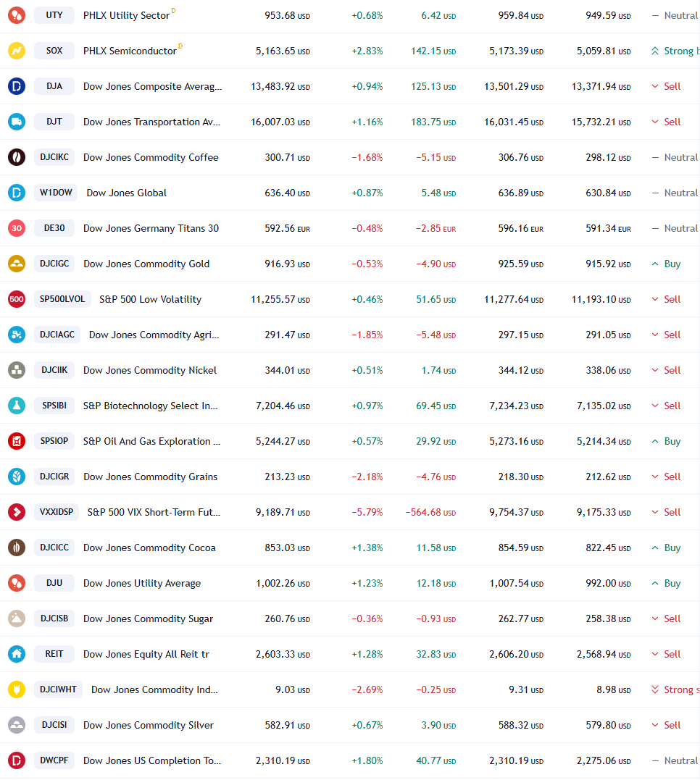This screenshot has height=780, width=700.
Task: Click the DJT transportation truck icon
Action: 17,122
